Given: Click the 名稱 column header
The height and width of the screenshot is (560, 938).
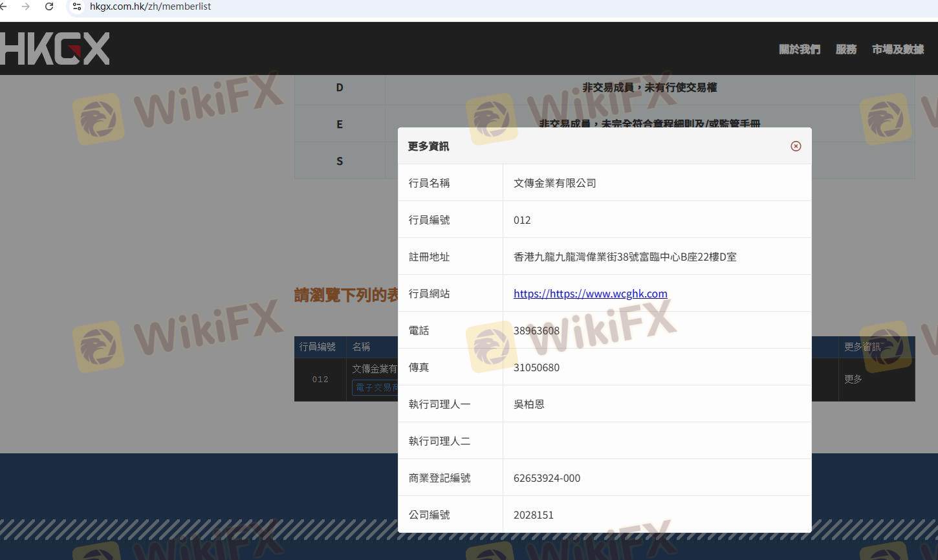Looking at the screenshot, I should click(361, 347).
